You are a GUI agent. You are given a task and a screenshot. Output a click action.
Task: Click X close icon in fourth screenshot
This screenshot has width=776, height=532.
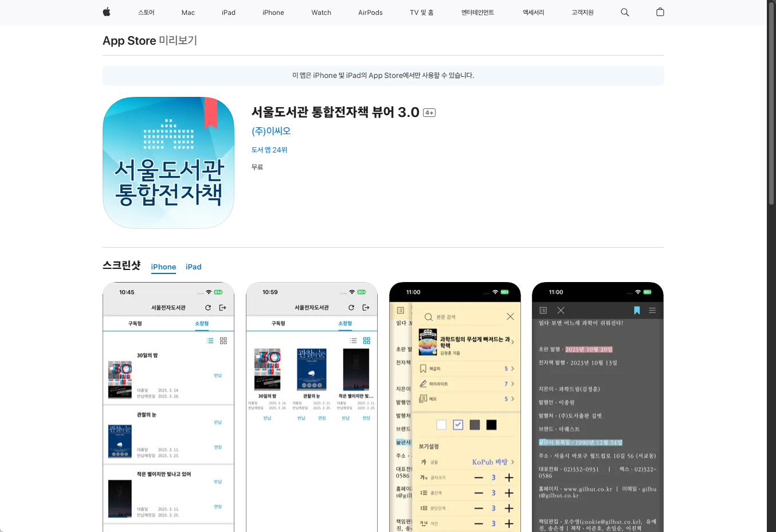tap(561, 310)
